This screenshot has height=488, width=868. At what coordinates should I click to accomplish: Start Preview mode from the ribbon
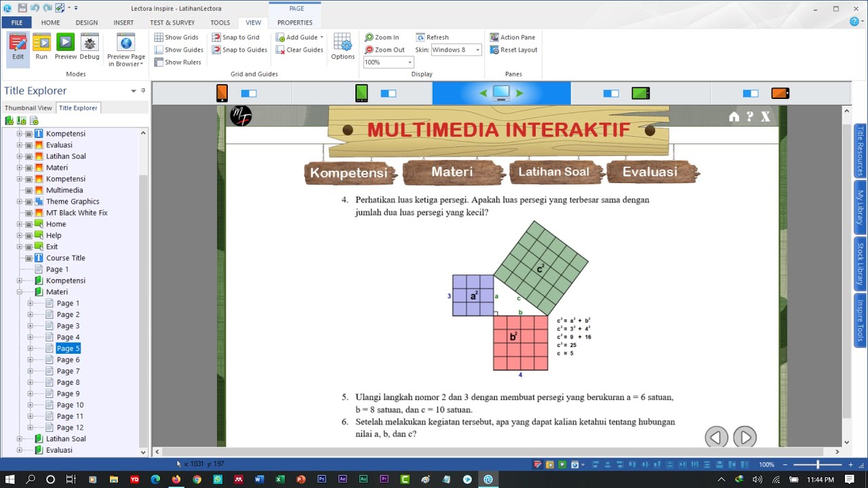[65, 47]
